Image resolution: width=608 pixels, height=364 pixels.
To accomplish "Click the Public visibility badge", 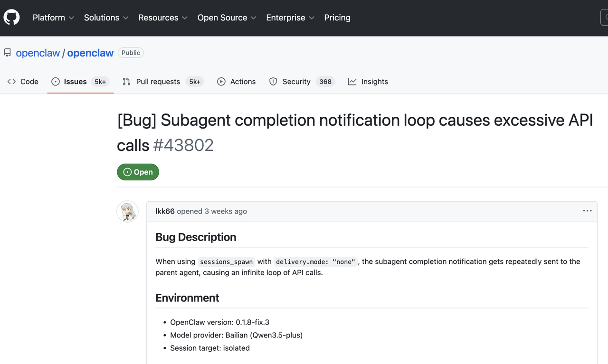I will [131, 53].
